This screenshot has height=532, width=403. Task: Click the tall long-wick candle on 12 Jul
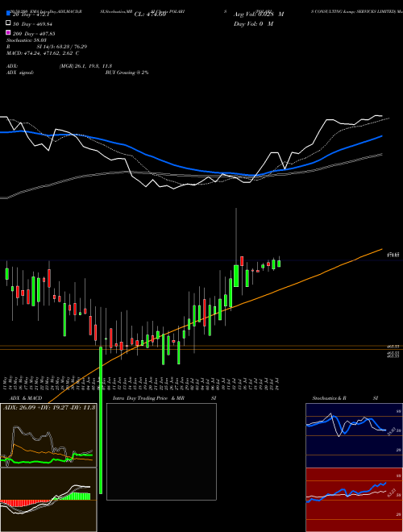236,276
